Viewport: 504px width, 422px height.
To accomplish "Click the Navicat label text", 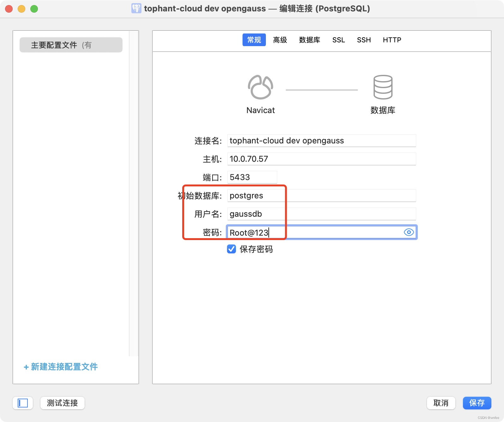I will [x=261, y=110].
